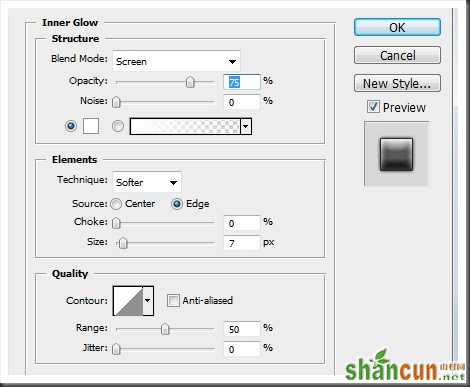This screenshot has width=470, height=387.
Task: Click the Jitter value field
Action: click(242, 349)
